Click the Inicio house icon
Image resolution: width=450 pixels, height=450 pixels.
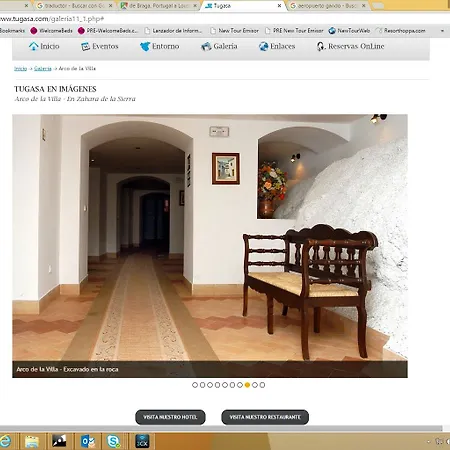pos(33,46)
